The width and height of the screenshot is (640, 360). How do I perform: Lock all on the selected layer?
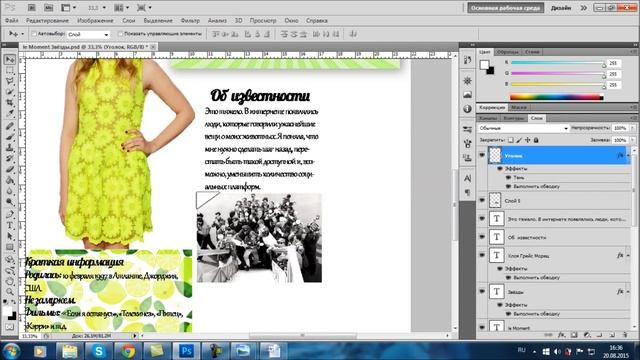[x=536, y=140]
